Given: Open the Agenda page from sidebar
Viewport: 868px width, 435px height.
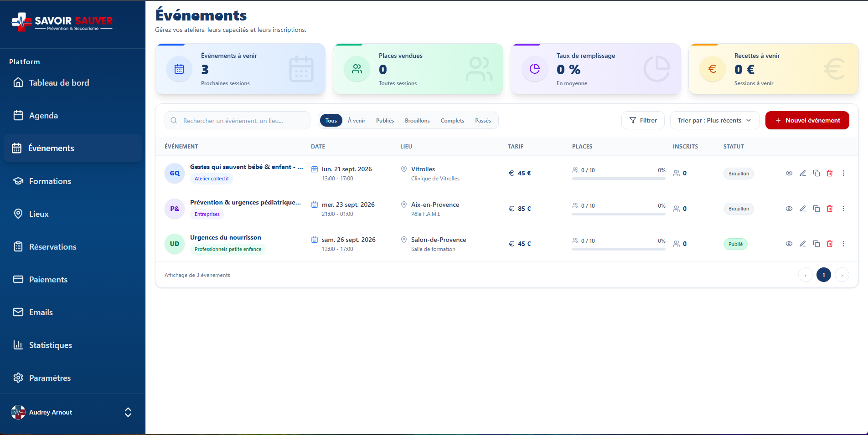Looking at the screenshot, I should tap(73, 116).
